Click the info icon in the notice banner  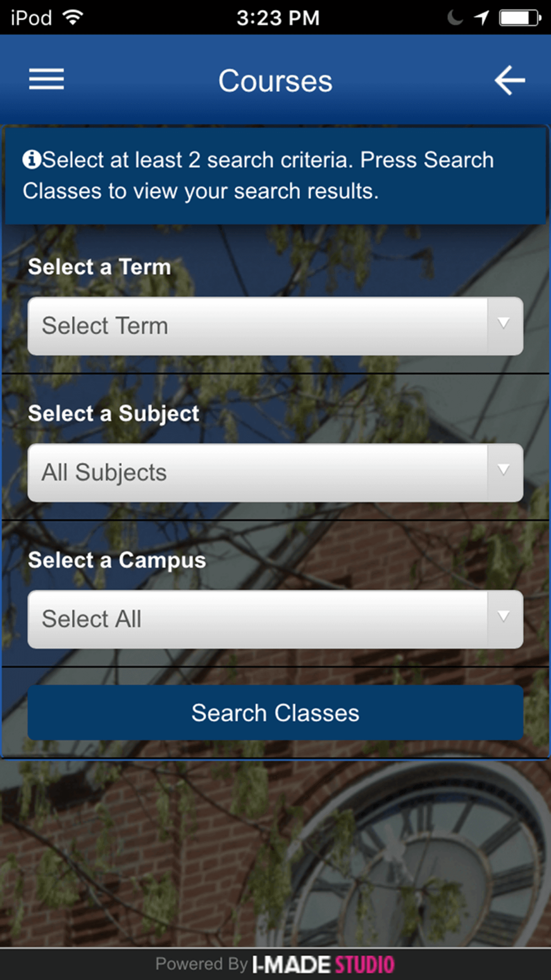[x=31, y=160]
